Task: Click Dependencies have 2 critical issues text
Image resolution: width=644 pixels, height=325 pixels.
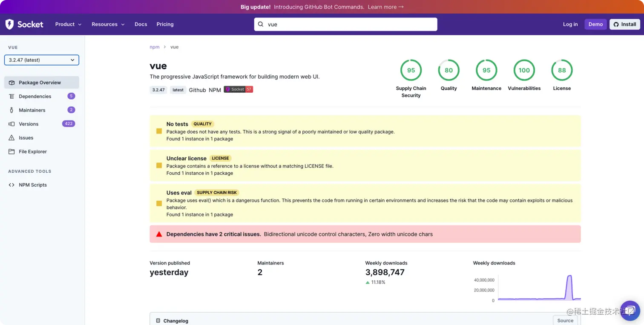Action: pyautogui.click(x=214, y=234)
